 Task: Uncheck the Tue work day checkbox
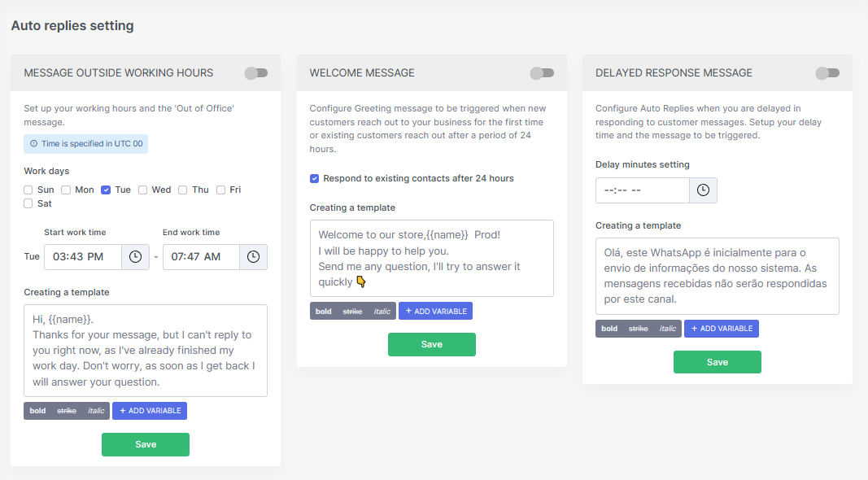click(106, 190)
